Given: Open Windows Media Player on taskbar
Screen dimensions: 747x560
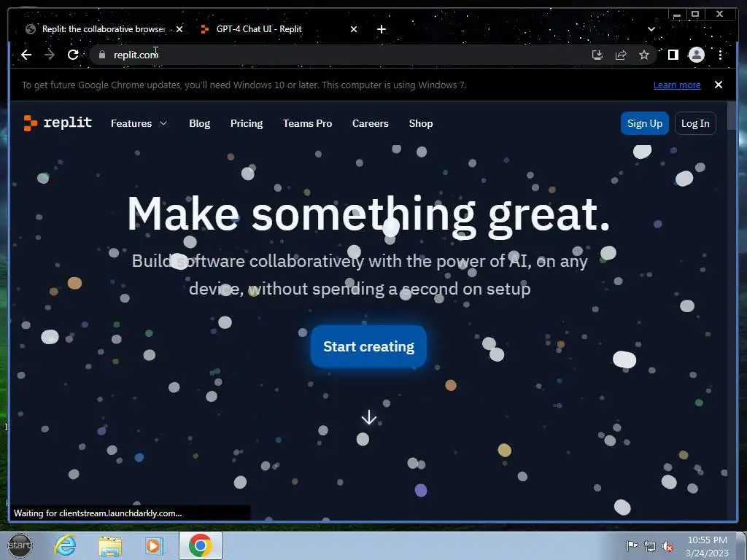Looking at the screenshot, I should click(x=154, y=546).
